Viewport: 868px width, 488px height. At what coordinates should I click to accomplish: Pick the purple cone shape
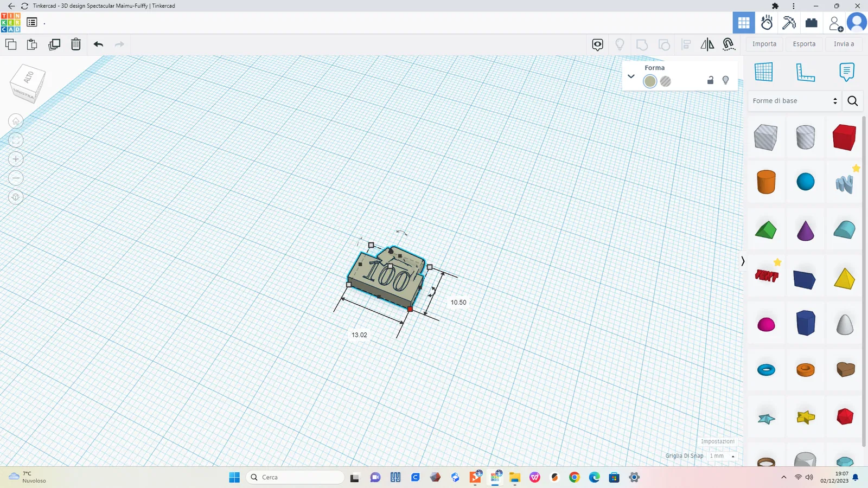click(x=806, y=230)
